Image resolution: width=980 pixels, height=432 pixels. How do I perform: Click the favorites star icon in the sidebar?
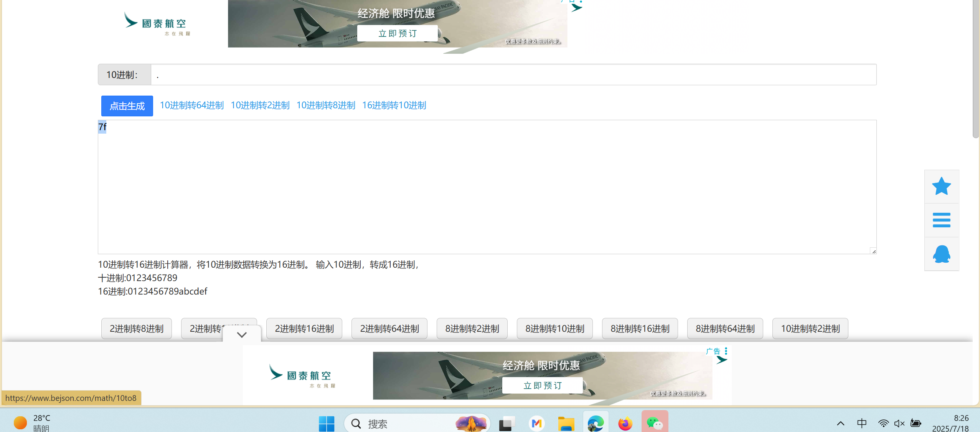pos(942,186)
